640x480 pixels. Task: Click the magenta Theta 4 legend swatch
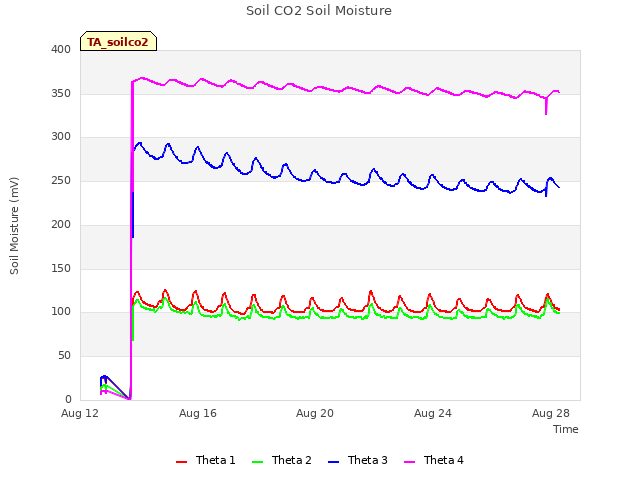[409, 462]
